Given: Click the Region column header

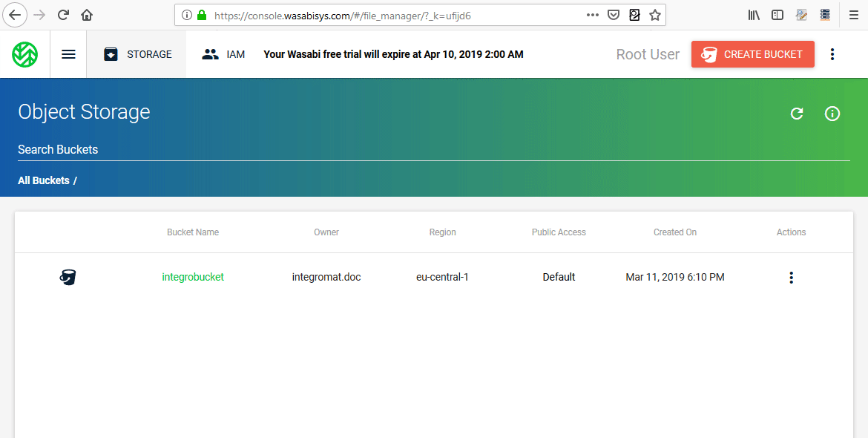Looking at the screenshot, I should pos(442,232).
